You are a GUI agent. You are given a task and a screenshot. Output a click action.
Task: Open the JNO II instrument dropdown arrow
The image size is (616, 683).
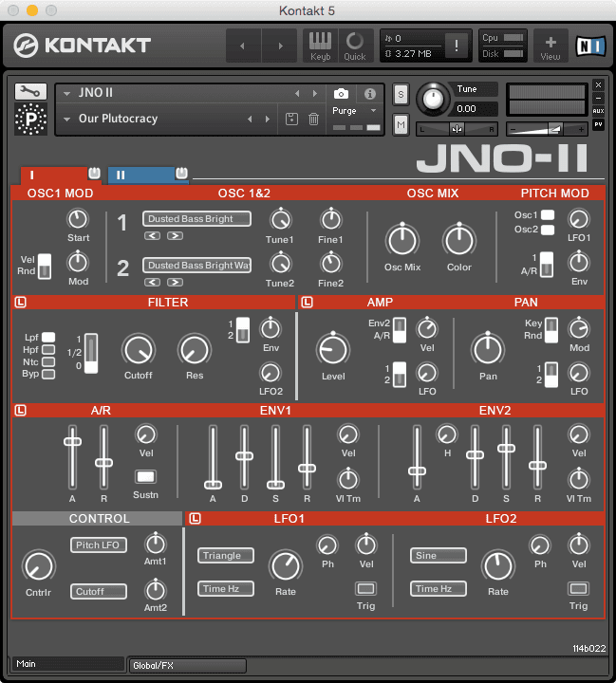point(66,93)
